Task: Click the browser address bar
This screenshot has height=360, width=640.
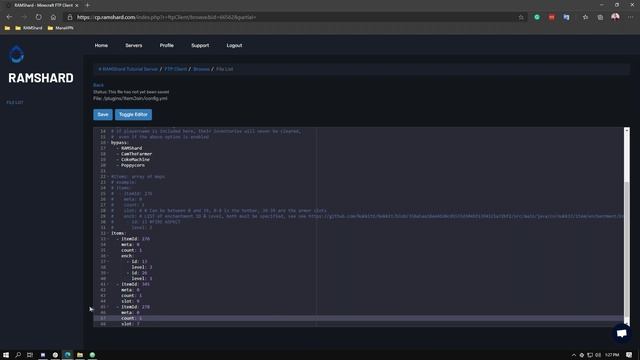Action: [294, 17]
